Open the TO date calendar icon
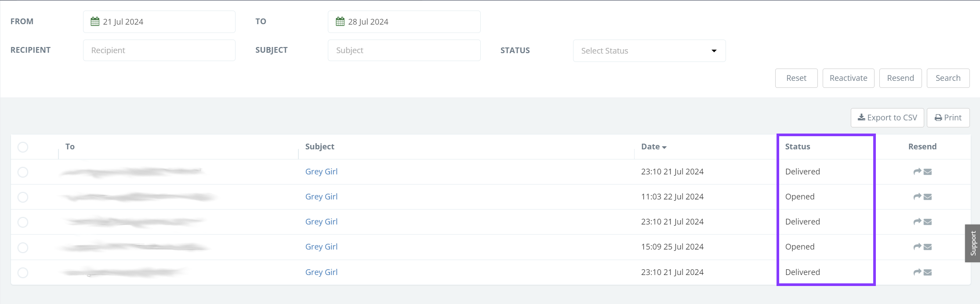Viewport: 980px width, 304px height. click(x=340, y=22)
